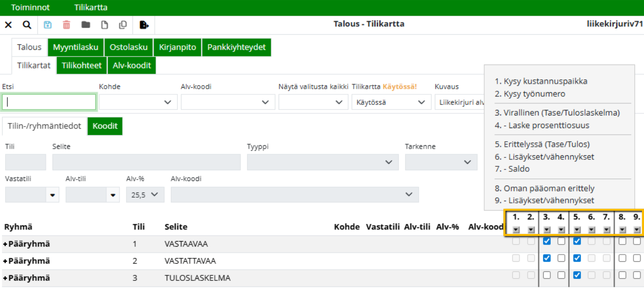Click the magnifying glass search icon
This screenshot has width=644, height=296.
27,25
